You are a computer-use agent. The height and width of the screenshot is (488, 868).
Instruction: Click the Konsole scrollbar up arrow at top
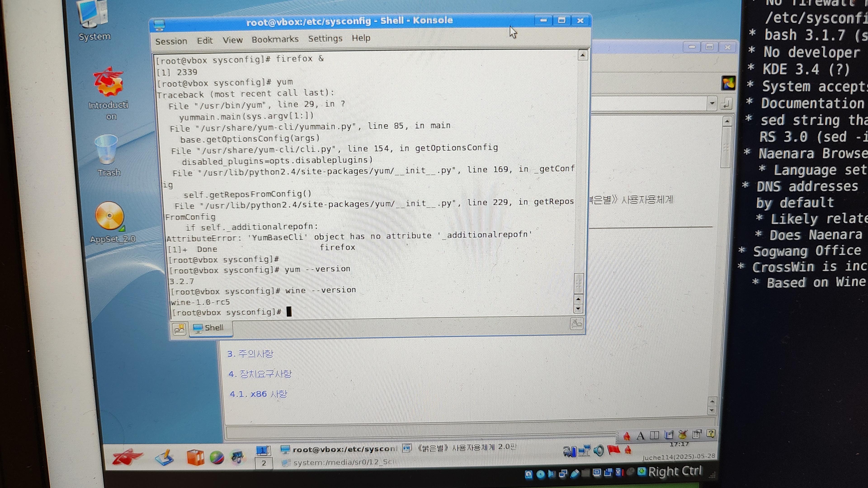tap(583, 55)
